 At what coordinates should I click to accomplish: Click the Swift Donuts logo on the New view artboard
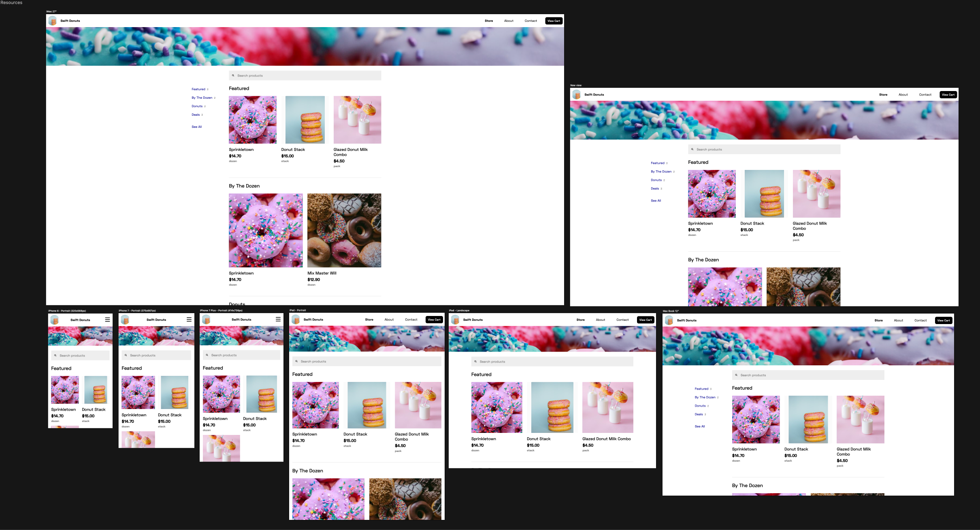coord(577,94)
